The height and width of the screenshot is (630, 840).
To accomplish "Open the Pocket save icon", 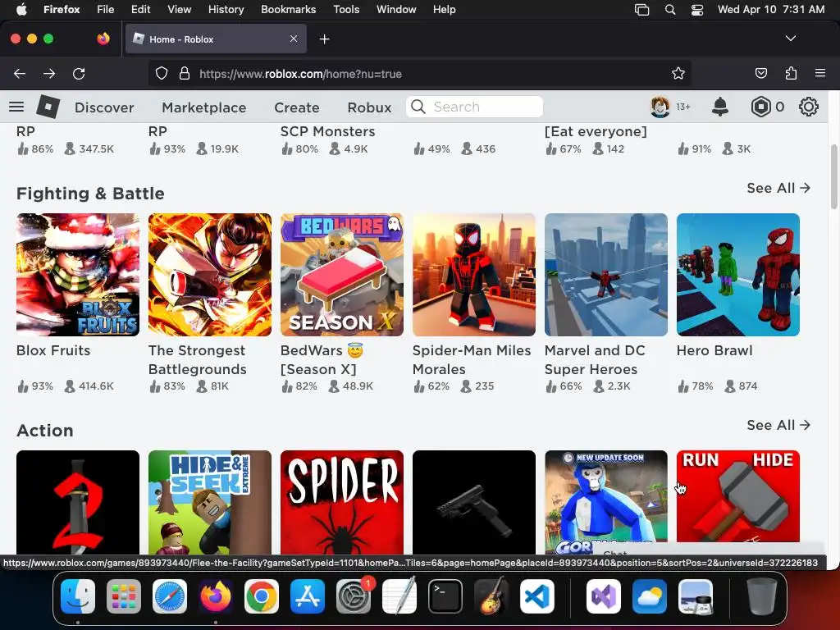I will pos(760,73).
